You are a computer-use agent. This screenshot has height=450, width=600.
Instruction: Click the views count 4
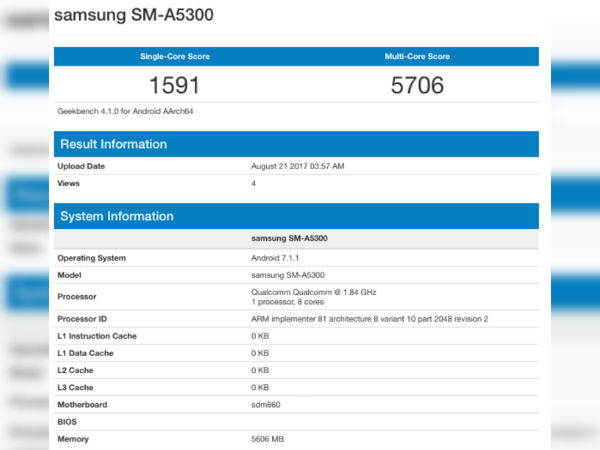point(253,183)
